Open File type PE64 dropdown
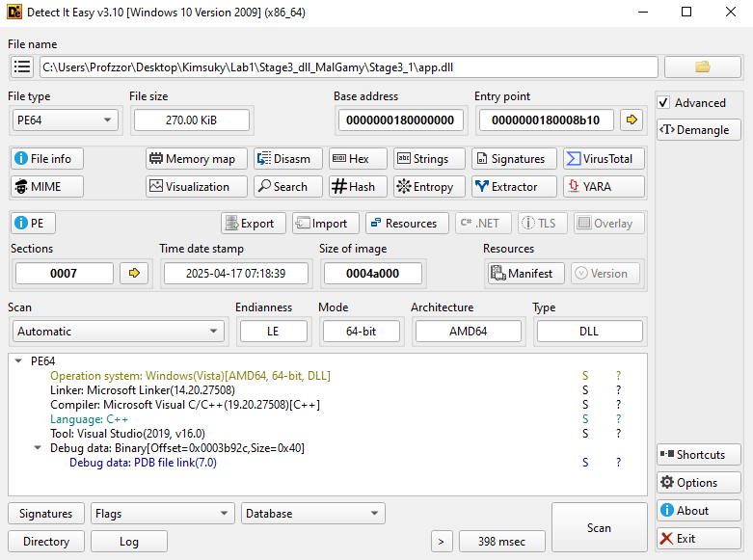 (65, 120)
